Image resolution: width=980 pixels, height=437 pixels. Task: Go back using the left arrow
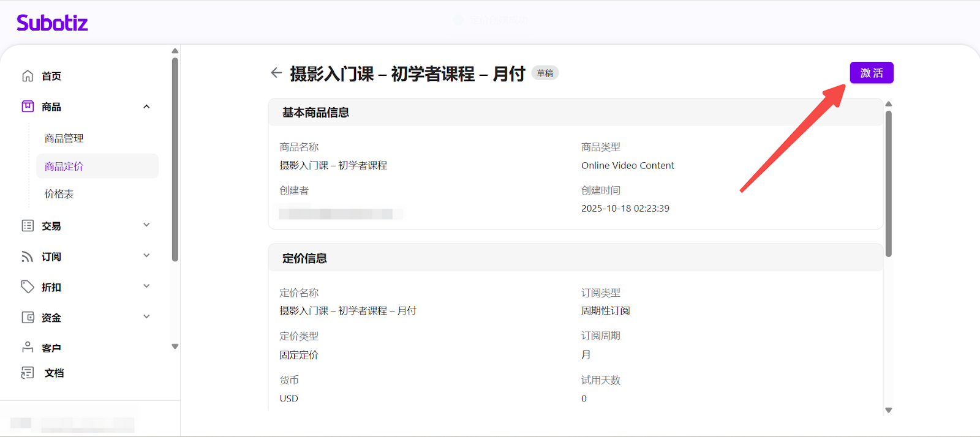point(276,73)
